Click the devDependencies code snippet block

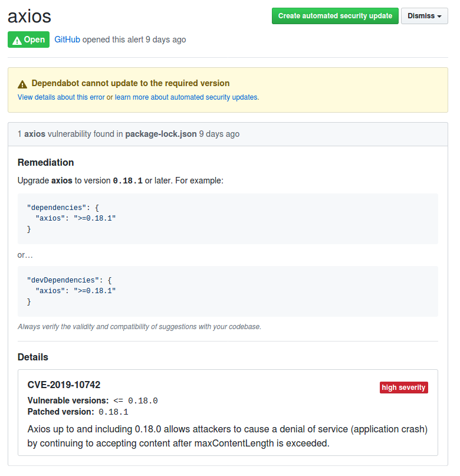pos(228,291)
